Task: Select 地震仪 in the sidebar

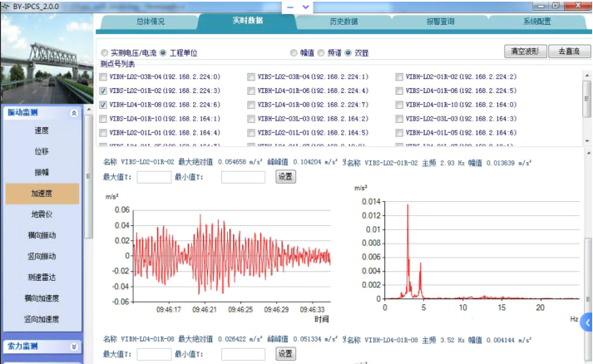Action: 42,214
